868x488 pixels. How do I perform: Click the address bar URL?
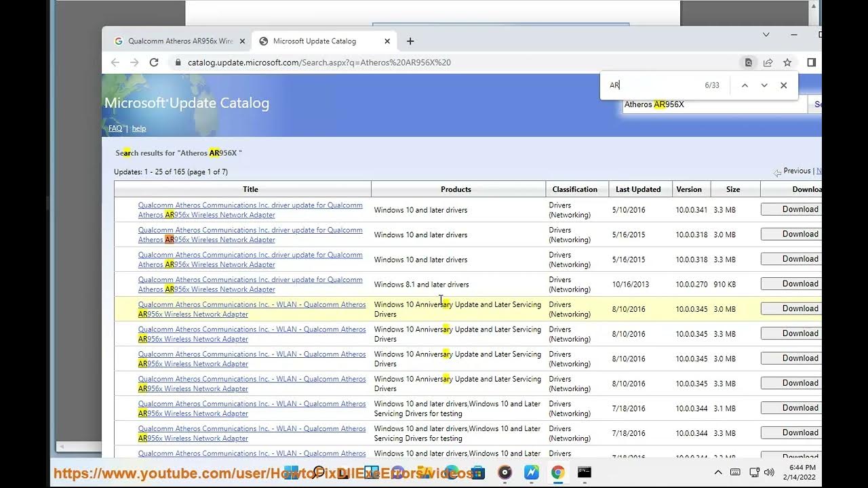(319, 62)
